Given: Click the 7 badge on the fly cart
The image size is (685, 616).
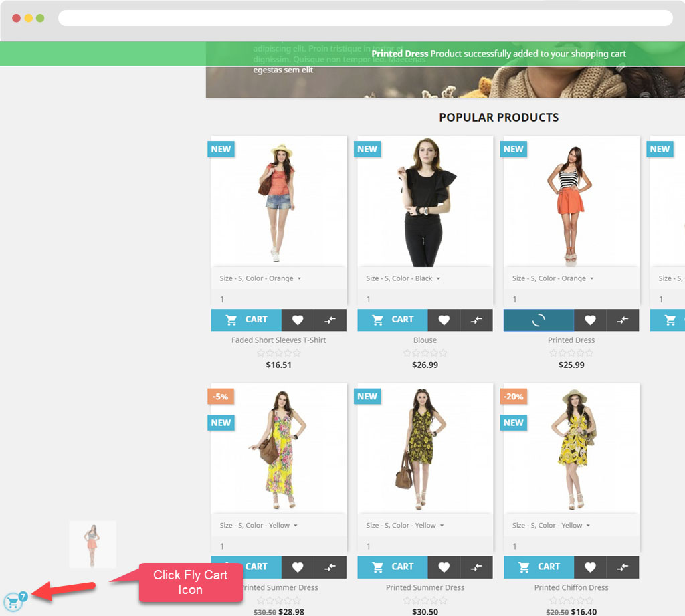Looking at the screenshot, I should click(x=23, y=597).
